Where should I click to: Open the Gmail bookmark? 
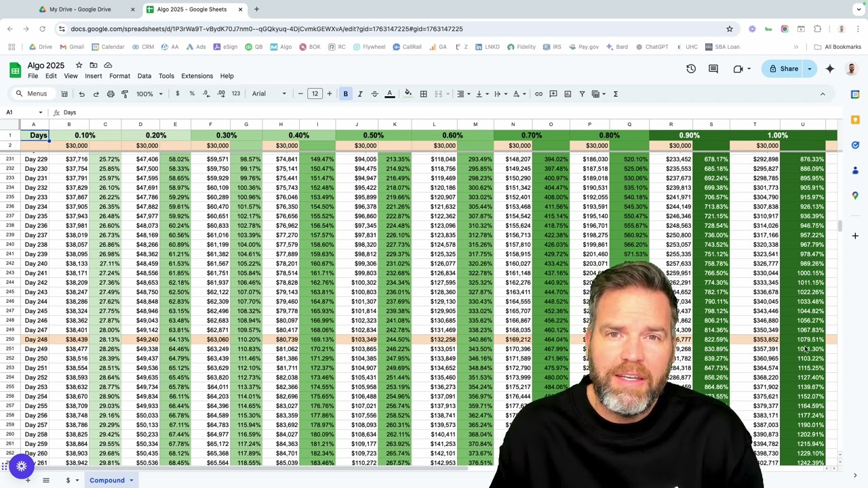72,47
